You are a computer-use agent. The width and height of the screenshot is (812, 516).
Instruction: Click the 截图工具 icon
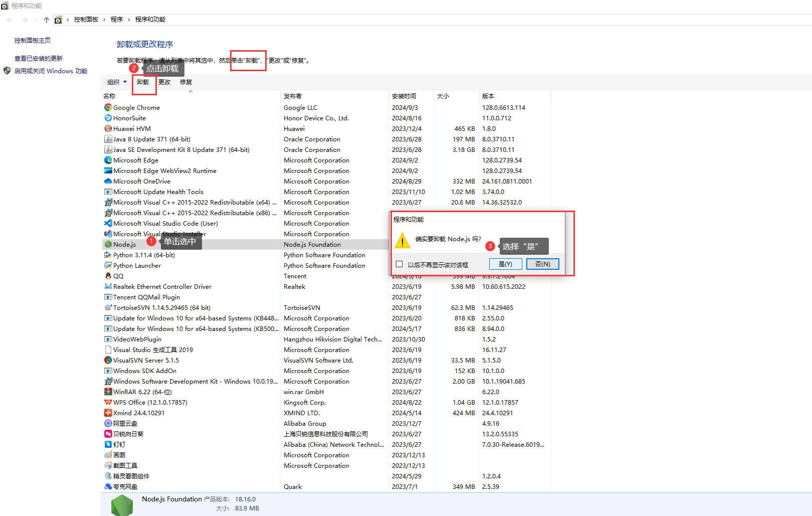(x=108, y=465)
